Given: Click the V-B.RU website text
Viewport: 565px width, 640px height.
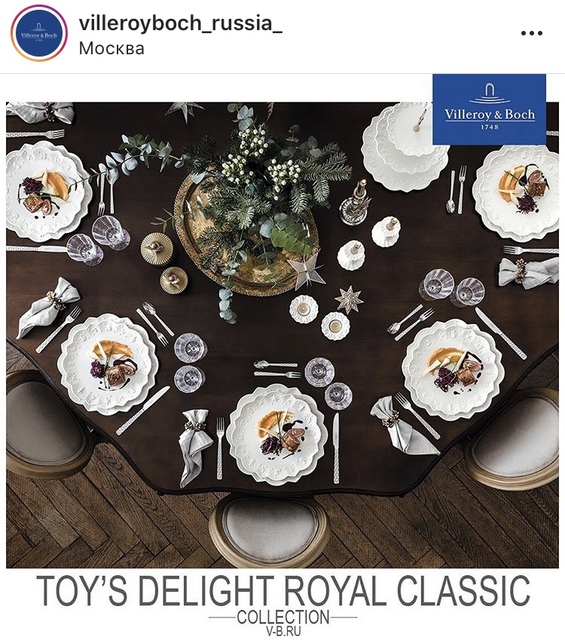Looking at the screenshot, I should point(283,631).
